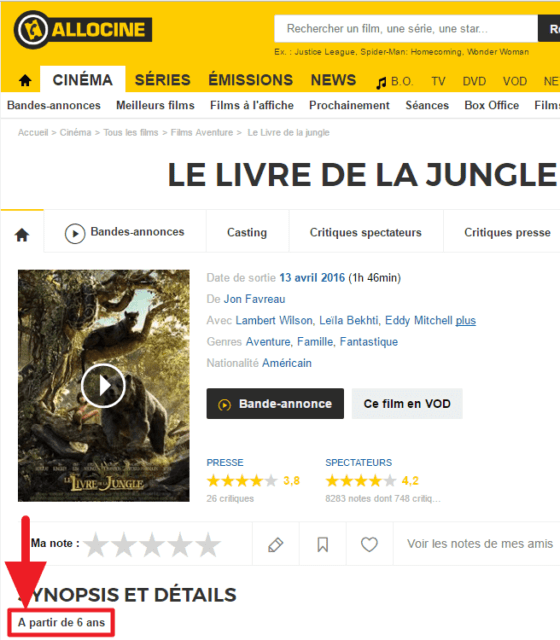Open the Box Office submenu item
The image size is (560, 640).
pos(491,105)
